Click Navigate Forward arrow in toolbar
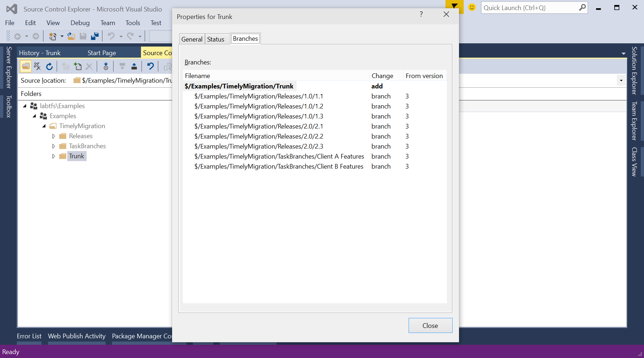This screenshot has height=358, width=644. click(x=36, y=36)
